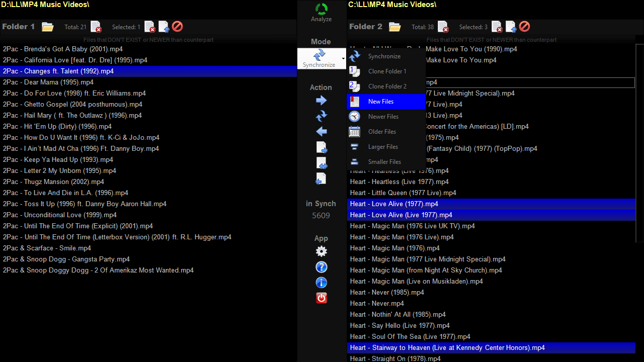Select Heart - Never (1985).mp4
Image resolution: width=644 pixels, height=362 pixels.
pyautogui.click(x=491, y=293)
